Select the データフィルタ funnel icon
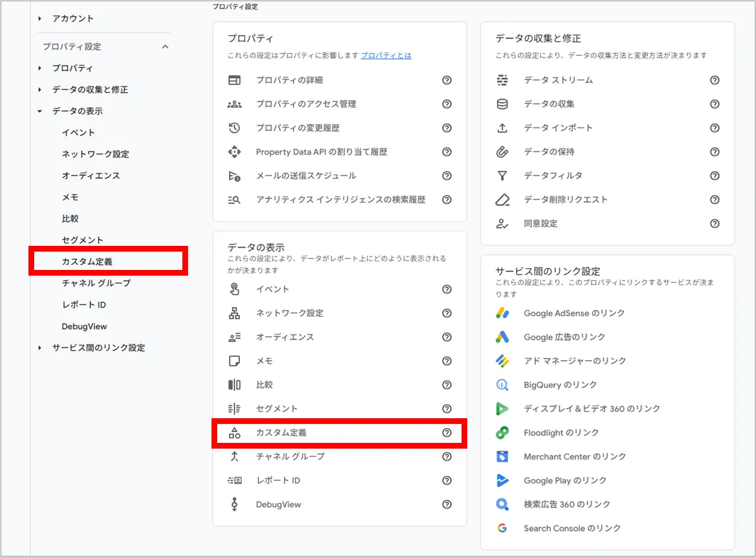Screen dimensions: 756x557 pos(502,176)
